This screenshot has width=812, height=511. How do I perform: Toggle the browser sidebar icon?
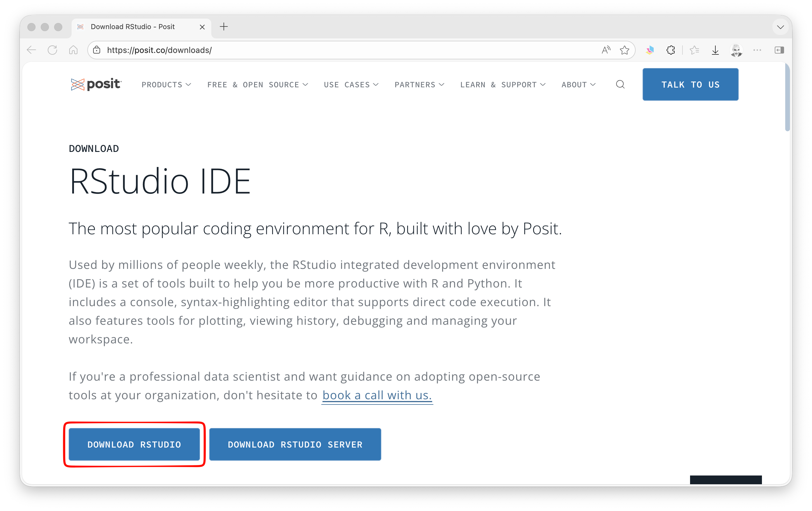[779, 50]
